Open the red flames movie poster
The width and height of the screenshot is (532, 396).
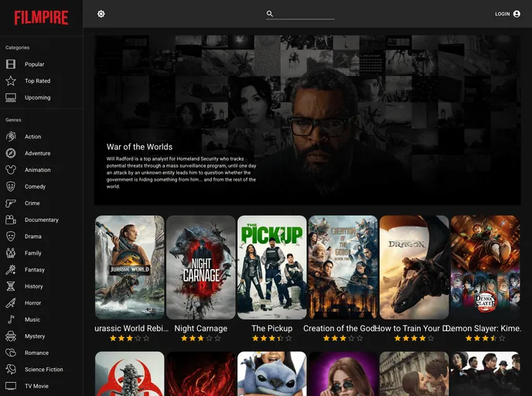tap(201, 374)
